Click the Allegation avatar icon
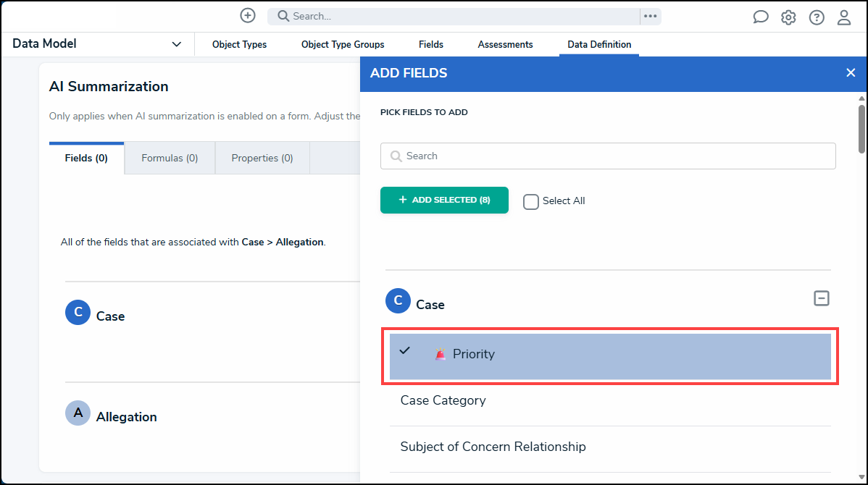This screenshot has height=485, width=868. [78, 413]
